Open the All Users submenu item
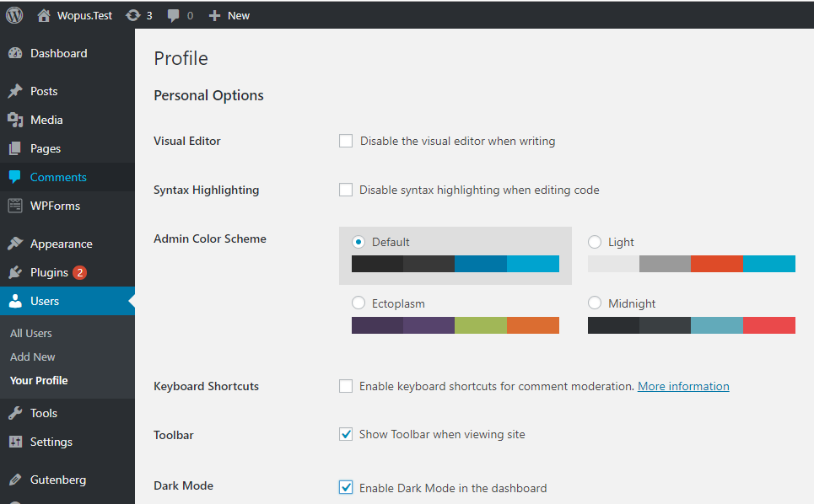This screenshot has width=814, height=504. [x=31, y=333]
